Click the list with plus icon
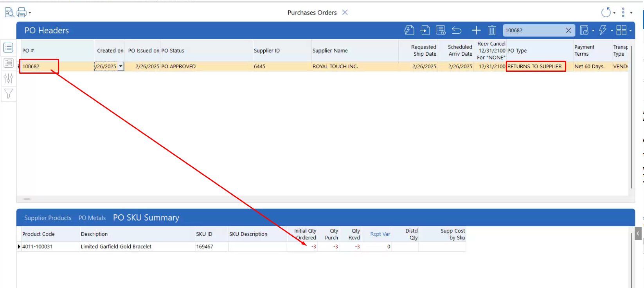Screen dimensions: 644x288 point(441,30)
